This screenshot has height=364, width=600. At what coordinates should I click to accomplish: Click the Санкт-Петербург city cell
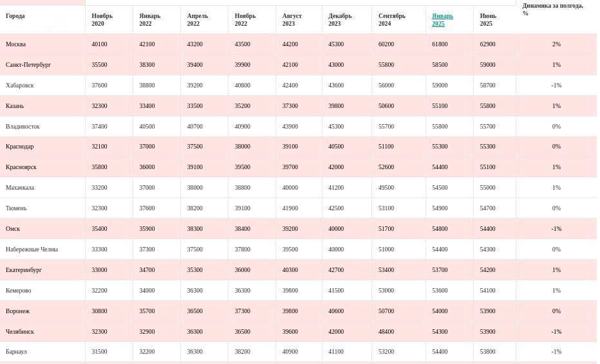click(28, 65)
